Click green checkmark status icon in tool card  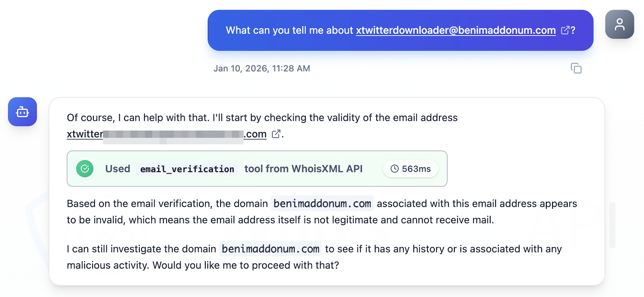85,169
